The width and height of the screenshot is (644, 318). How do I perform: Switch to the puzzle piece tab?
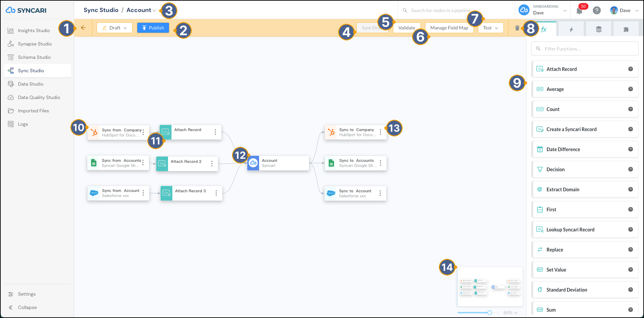click(x=626, y=29)
